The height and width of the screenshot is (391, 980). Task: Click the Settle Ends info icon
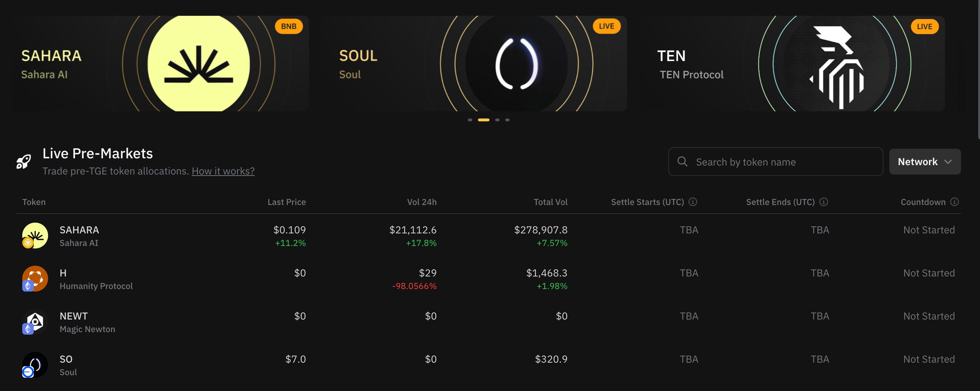[824, 202]
